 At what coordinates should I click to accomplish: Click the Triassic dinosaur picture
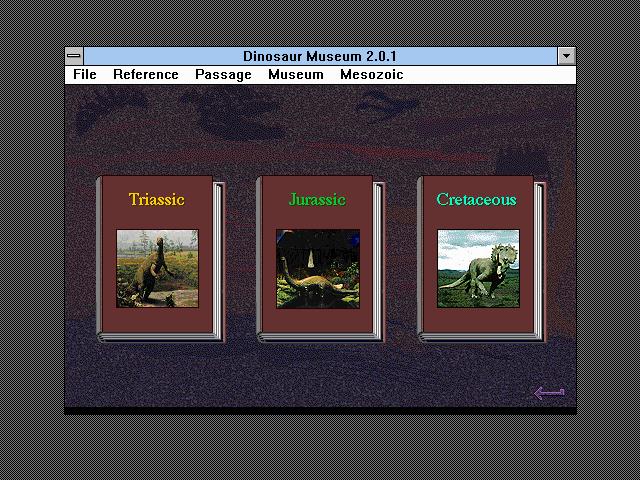[x=158, y=269]
